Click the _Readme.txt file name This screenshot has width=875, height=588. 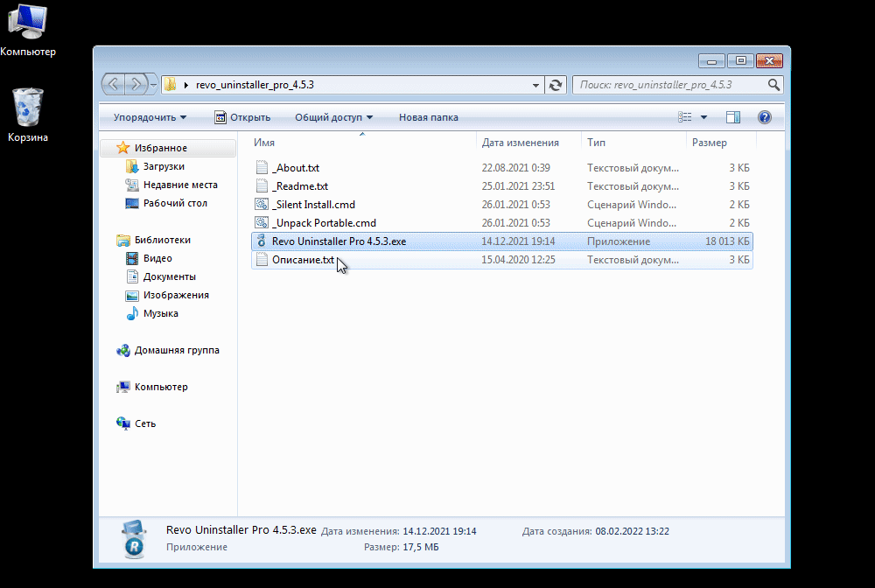tap(300, 185)
